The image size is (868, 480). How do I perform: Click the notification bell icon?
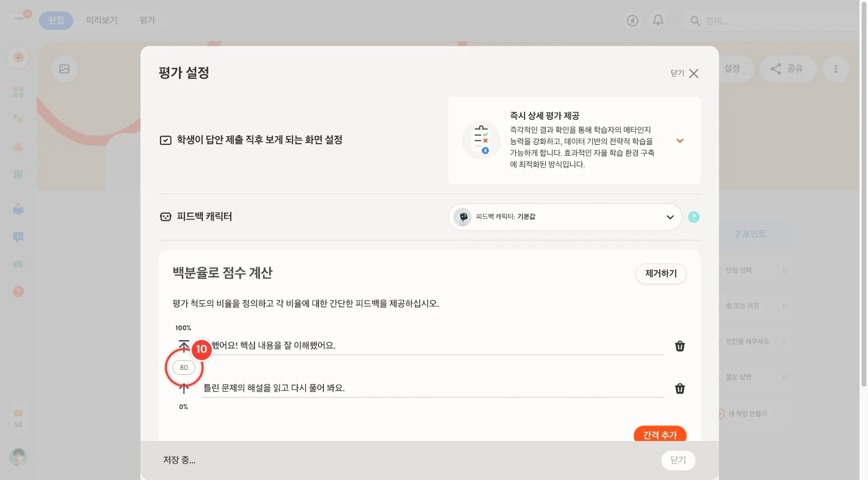click(658, 20)
